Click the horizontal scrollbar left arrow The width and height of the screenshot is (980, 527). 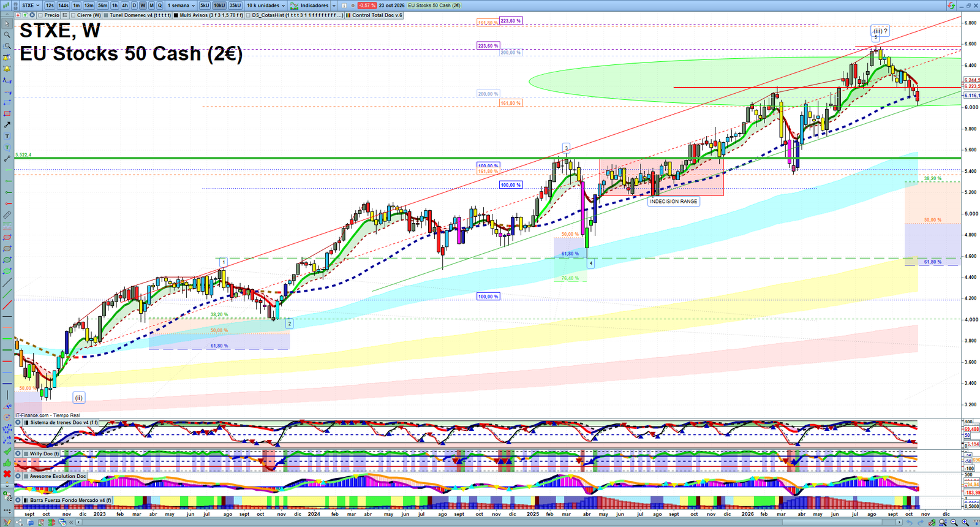point(79,522)
